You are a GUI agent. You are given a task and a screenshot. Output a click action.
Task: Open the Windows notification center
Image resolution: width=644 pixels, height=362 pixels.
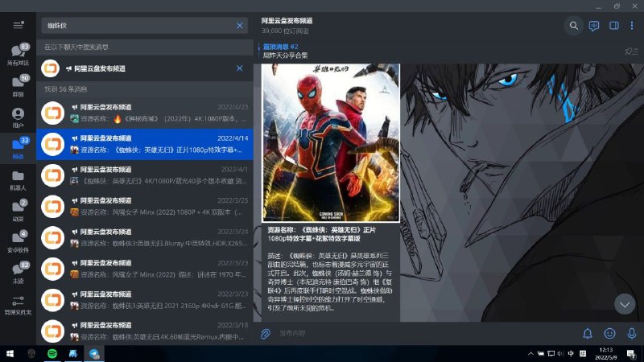point(631,353)
